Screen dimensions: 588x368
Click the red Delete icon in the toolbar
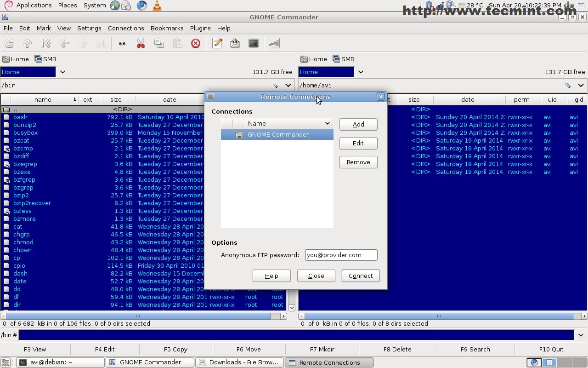[x=196, y=43]
